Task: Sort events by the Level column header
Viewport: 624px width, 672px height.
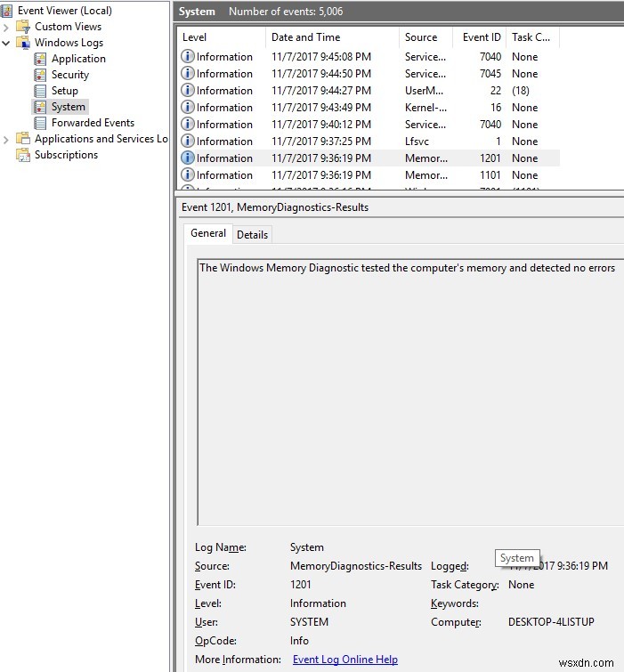Action: coord(221,37)
